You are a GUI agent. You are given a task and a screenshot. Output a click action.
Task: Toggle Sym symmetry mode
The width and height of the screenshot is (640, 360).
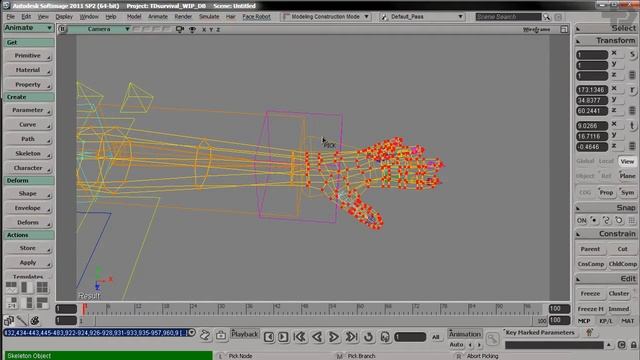(627, 192)
